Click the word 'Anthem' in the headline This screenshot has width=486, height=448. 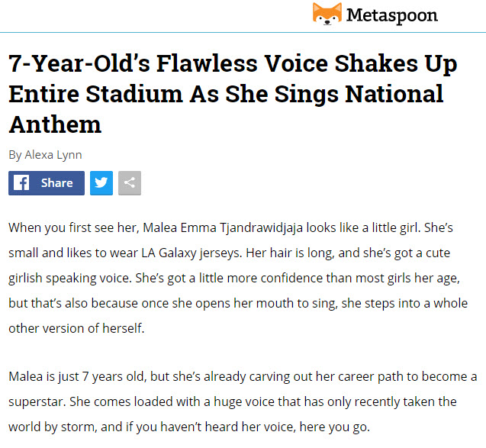point(55,124)
